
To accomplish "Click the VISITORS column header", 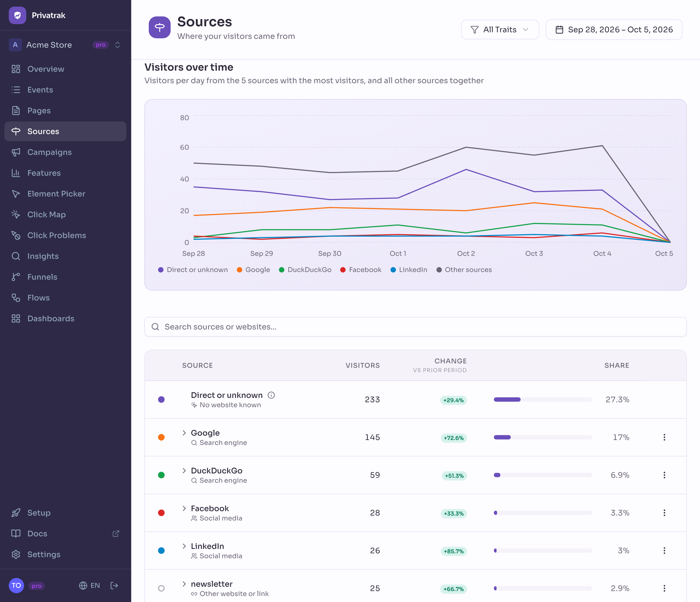I will (x=363, y=365).
